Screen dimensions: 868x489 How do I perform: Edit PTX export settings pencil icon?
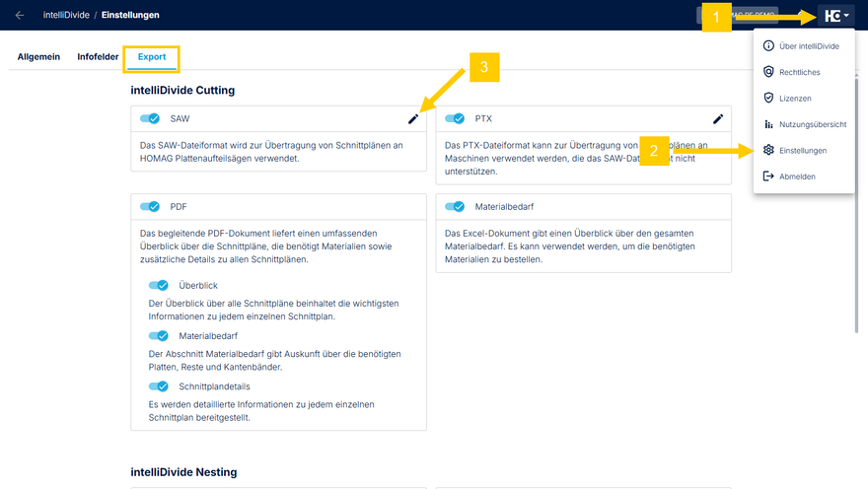pyautogui.click(x=718, y=119)
